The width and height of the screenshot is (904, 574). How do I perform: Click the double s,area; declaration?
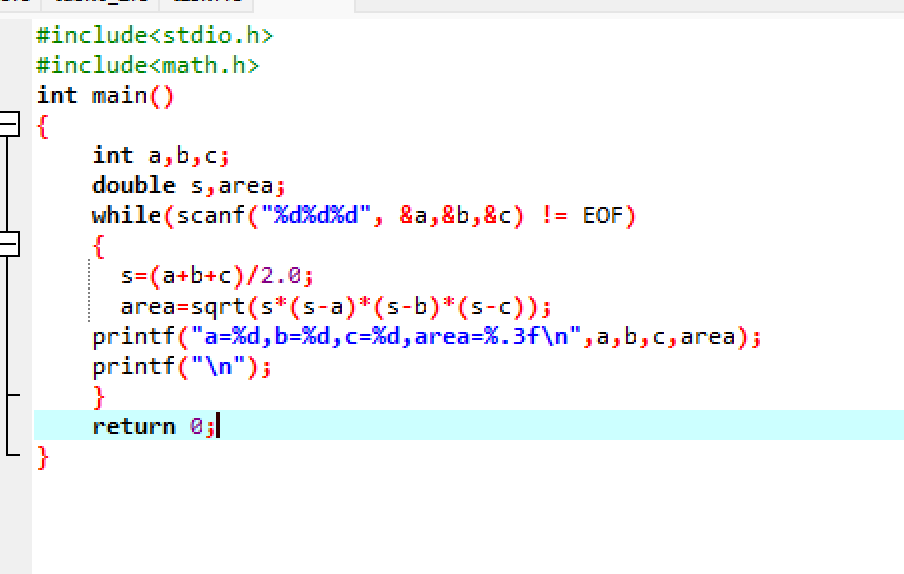pyautogui.click(x=189, y=186)
